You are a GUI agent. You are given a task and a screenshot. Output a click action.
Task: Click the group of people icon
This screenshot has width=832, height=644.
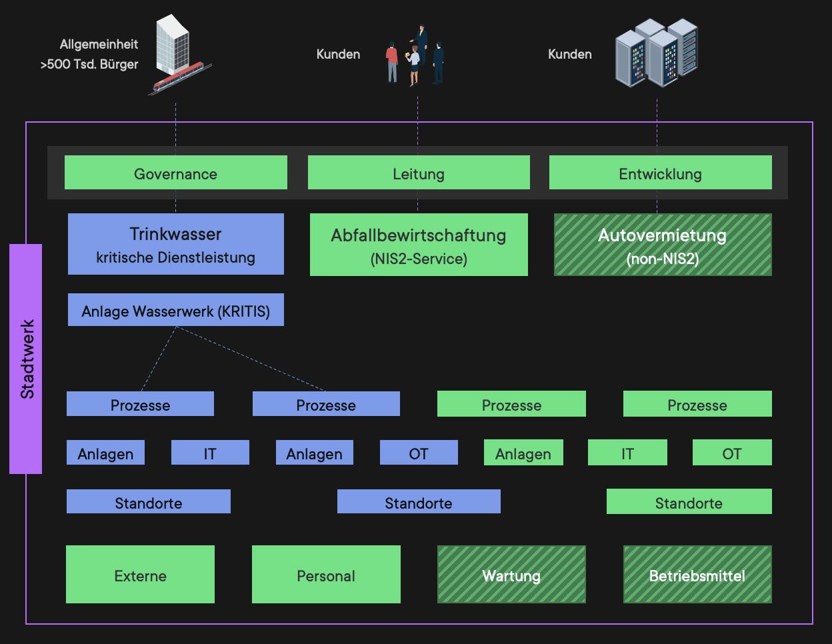pyautogui.click(x=415, y=56)
